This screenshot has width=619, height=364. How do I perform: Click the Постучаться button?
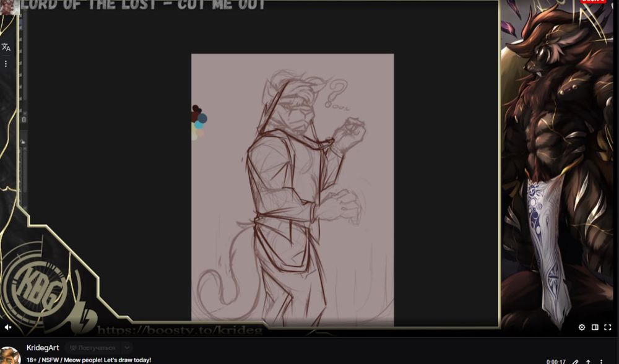coord(93,348)
